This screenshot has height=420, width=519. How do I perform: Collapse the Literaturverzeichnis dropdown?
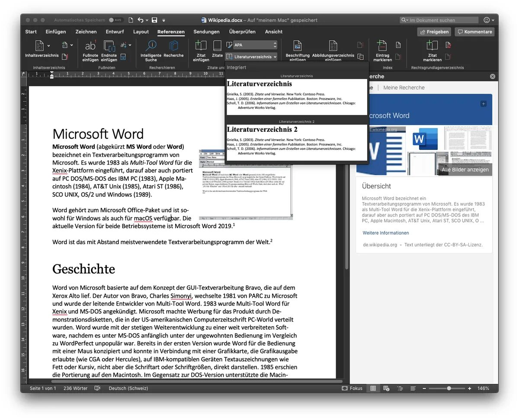(x=251, y=57)
